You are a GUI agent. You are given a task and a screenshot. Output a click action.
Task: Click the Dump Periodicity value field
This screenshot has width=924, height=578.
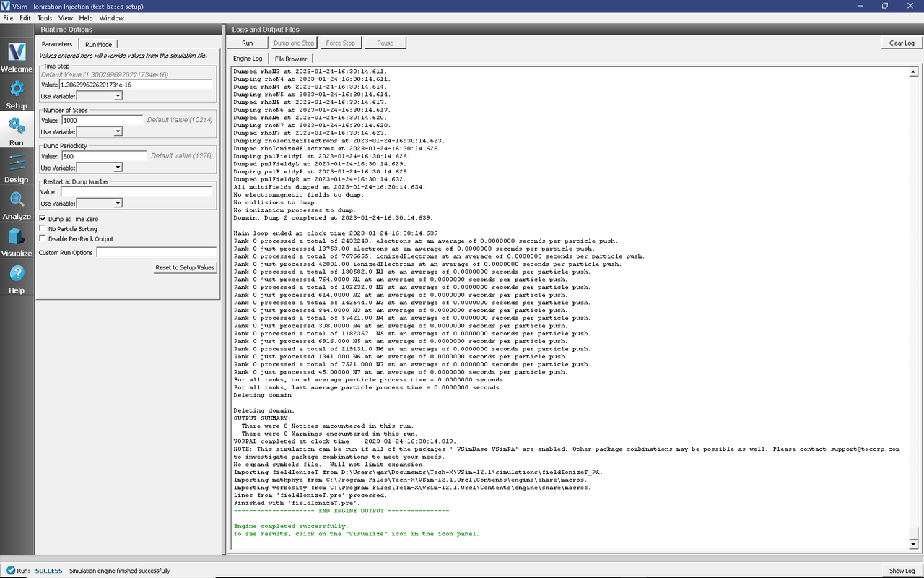(x=104, y=156)
